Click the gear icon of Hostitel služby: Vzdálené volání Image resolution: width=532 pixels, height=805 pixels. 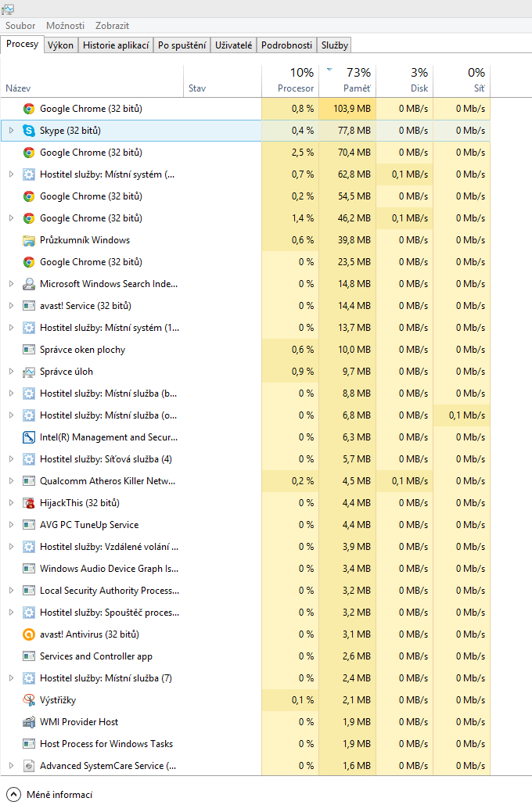tap(29, 547)
